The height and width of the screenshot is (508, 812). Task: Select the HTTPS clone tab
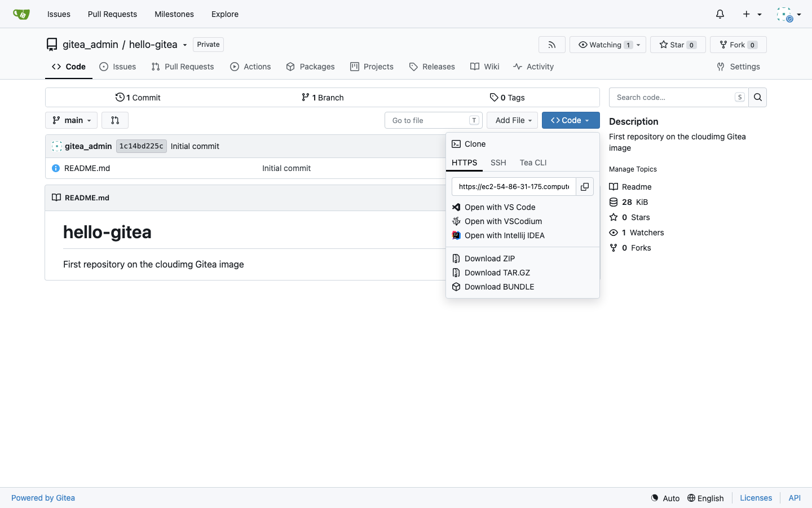pos(465,163)
